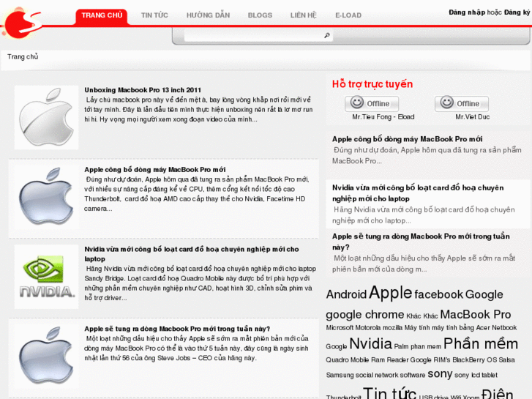Select the Ram tag

pyautogui.click(x=378, y=360)
